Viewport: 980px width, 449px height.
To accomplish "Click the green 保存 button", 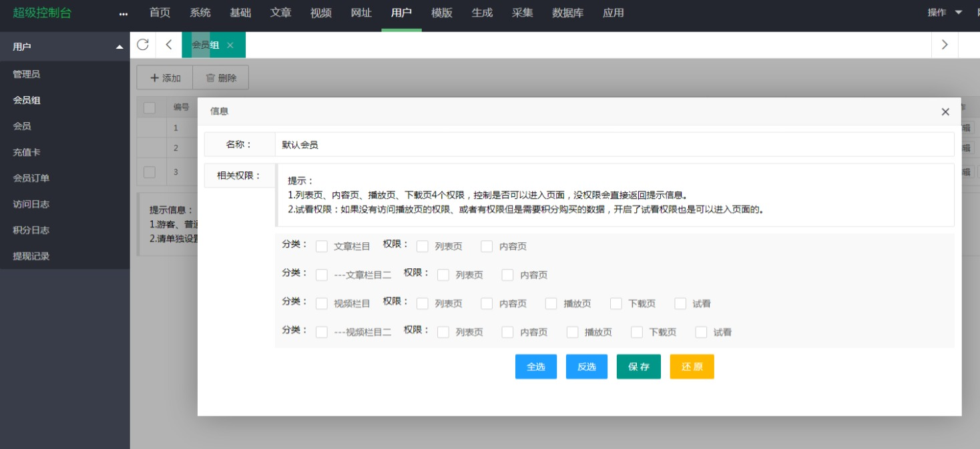I will (638, 367).
